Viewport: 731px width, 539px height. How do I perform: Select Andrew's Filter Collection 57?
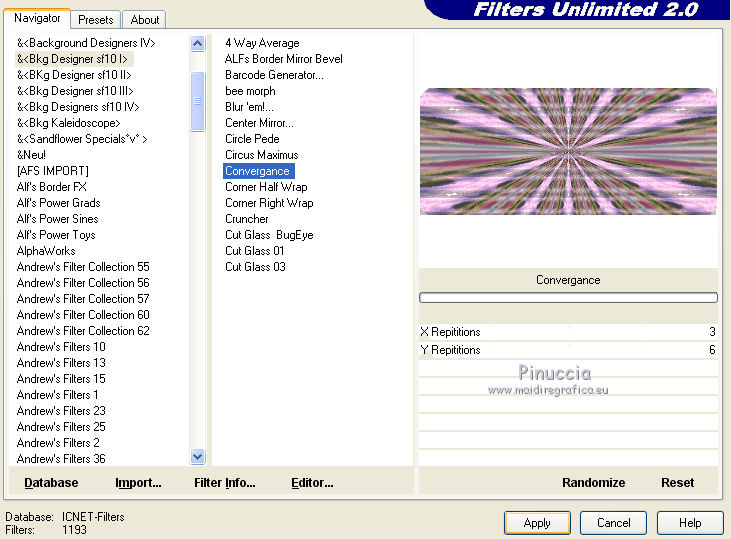tap(83, 299)
